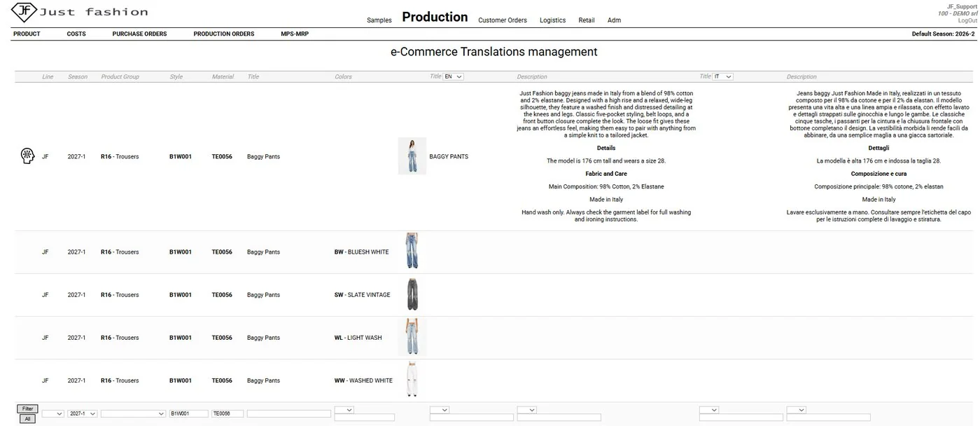Viewport: 980px width, 426px height.
Task: Open the Retail menu
Action: click(x=587, y=20)
